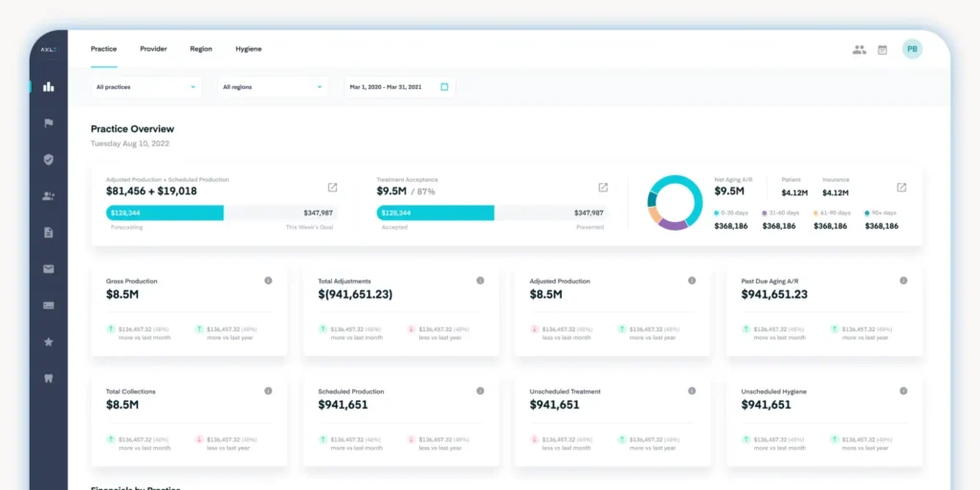Viewport: 980px width, 490px height.
Task: Expand the All practices dropdown
Action: [146, 87]
